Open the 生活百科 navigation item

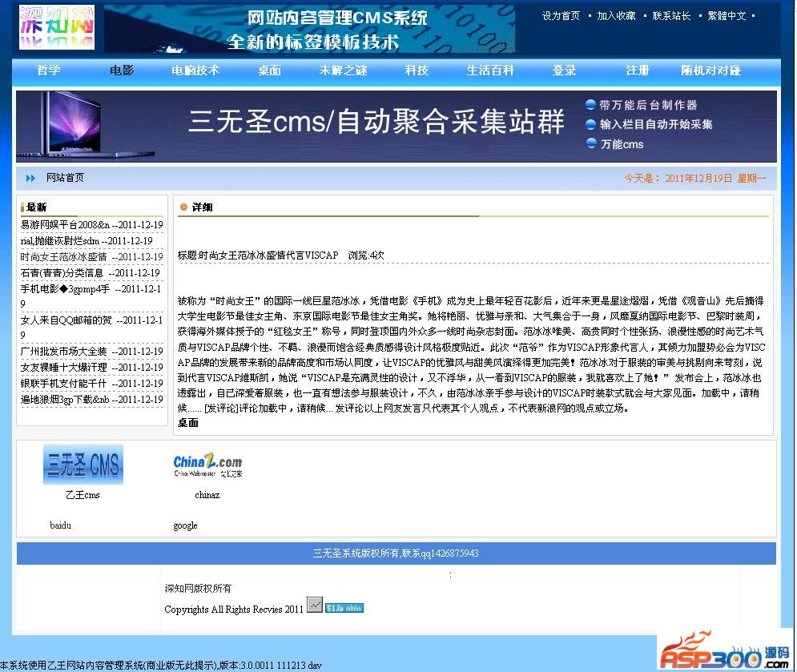click(x=490, y=70)
